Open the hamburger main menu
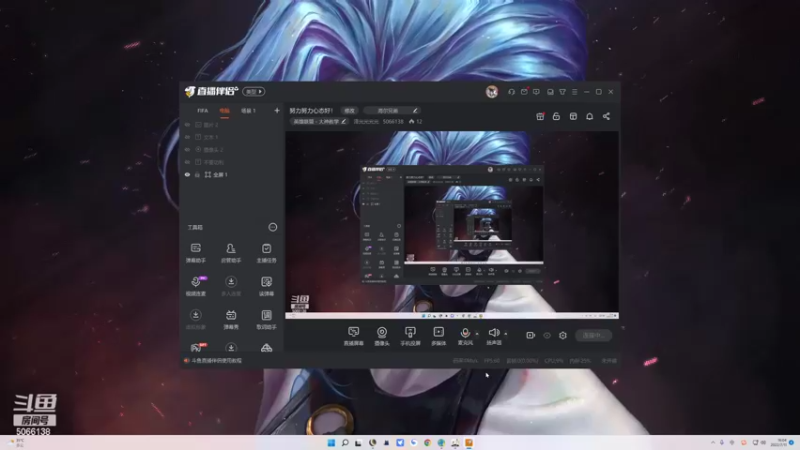 pyautogui.click(x=574, y=92)
